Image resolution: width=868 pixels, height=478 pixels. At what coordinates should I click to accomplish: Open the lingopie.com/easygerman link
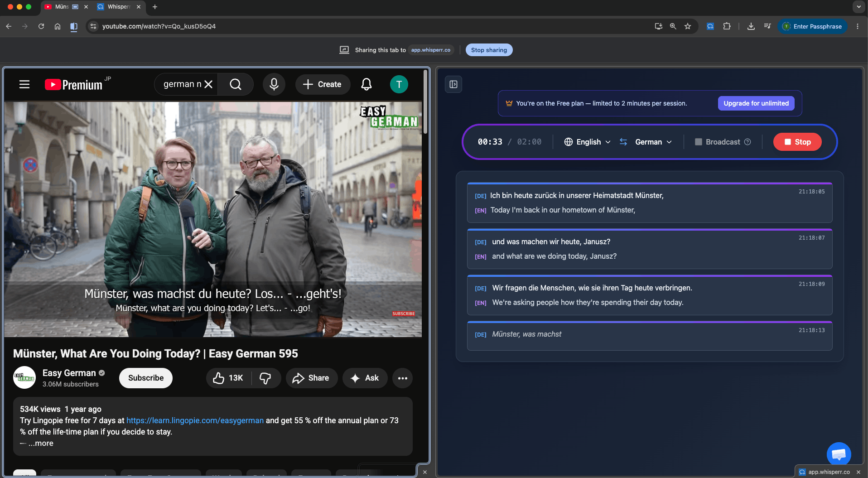[195, 420]
